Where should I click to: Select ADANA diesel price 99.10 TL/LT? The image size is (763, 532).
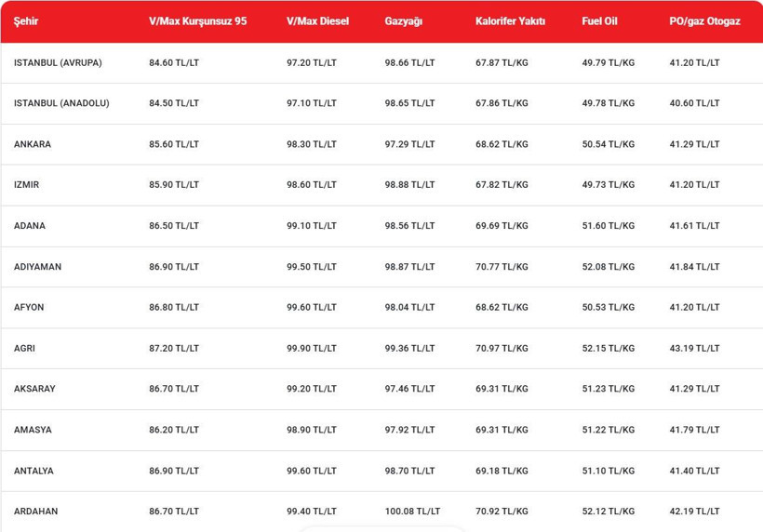point(311,226)
